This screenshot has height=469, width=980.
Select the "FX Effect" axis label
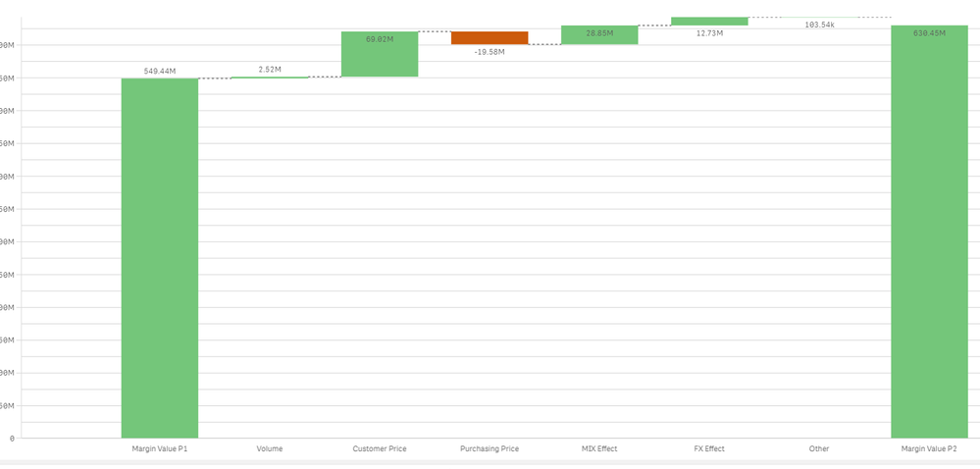click(709, 448)
